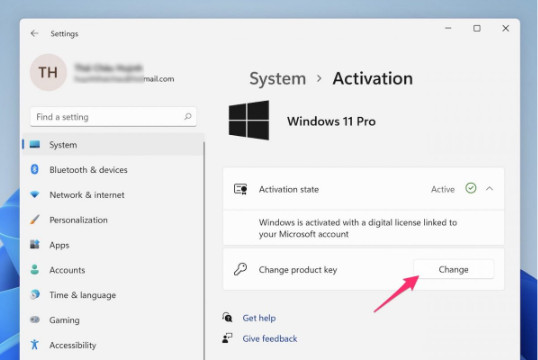Maximize the Settings window
The width and height of the screenshot is (538, 360).
click(477, 28)
